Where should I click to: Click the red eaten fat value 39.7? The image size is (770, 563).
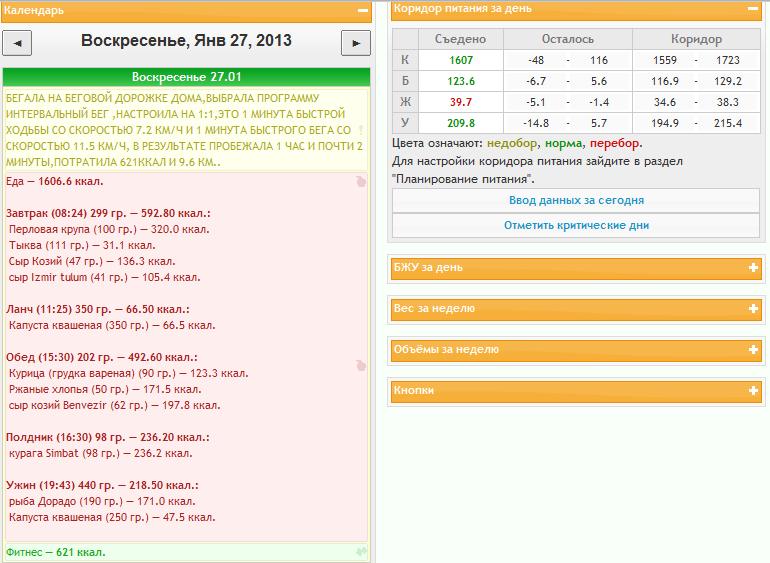[461, 102]
